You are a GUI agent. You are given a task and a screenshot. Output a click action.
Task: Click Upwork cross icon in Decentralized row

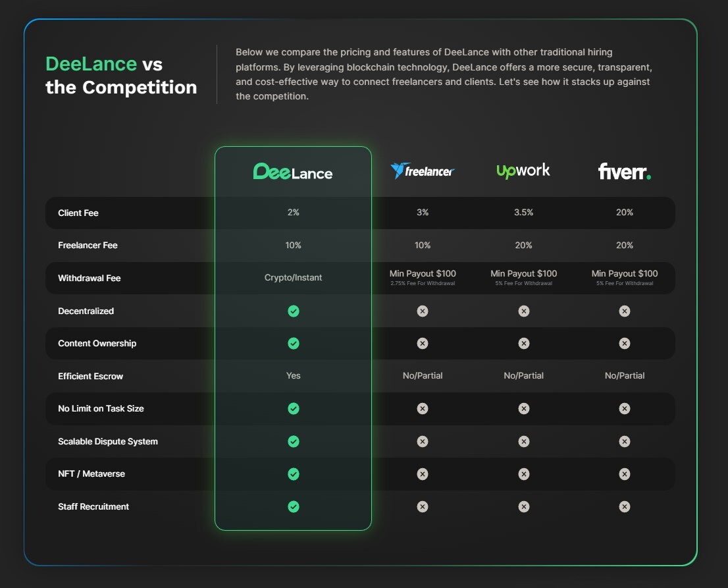click(524, 311)
